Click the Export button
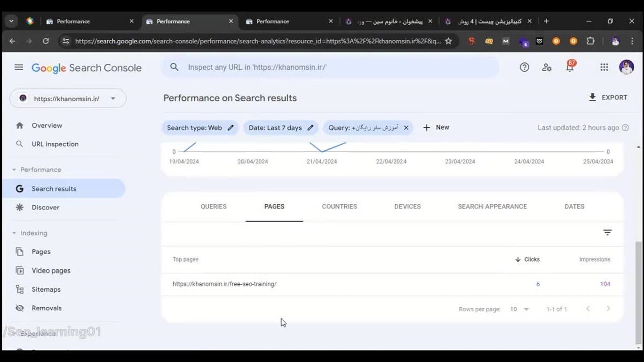This screenshot has height=362, width=644. pos(608,98)
